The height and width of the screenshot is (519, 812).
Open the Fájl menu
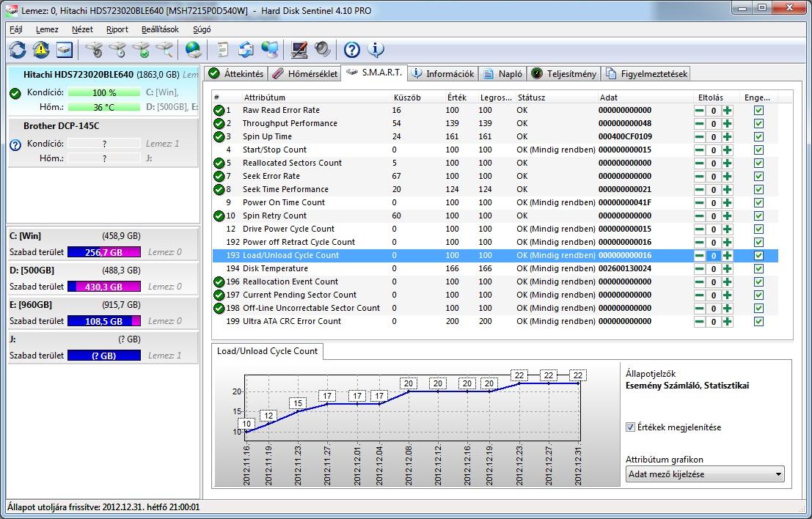(16, 29)
